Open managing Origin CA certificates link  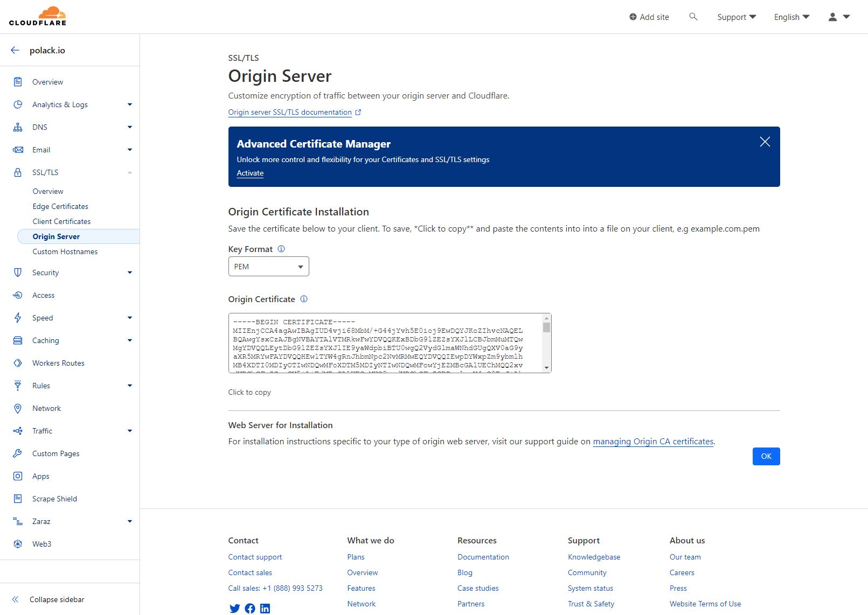coord(653,442)
